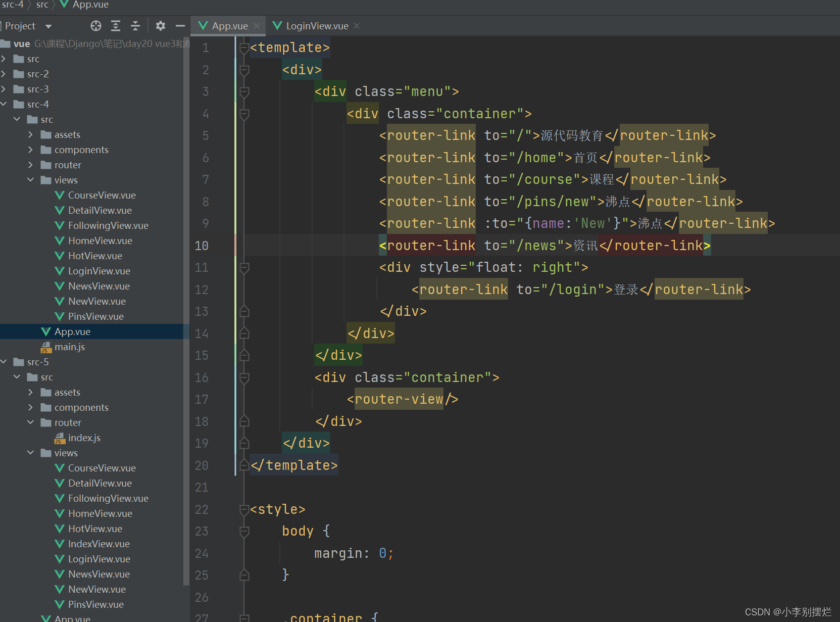Close the App.vue tab
This screenshot has height=622, width=840.
coord(257,26)
